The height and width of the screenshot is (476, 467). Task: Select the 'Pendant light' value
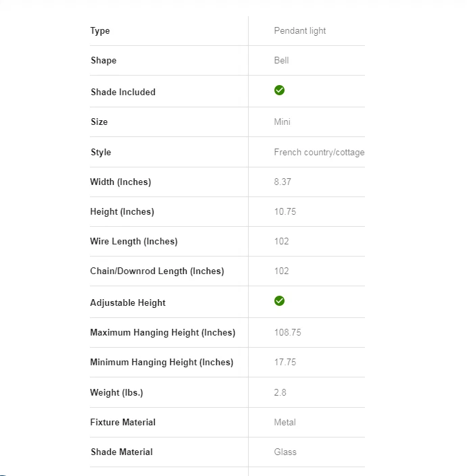[300, 31]
